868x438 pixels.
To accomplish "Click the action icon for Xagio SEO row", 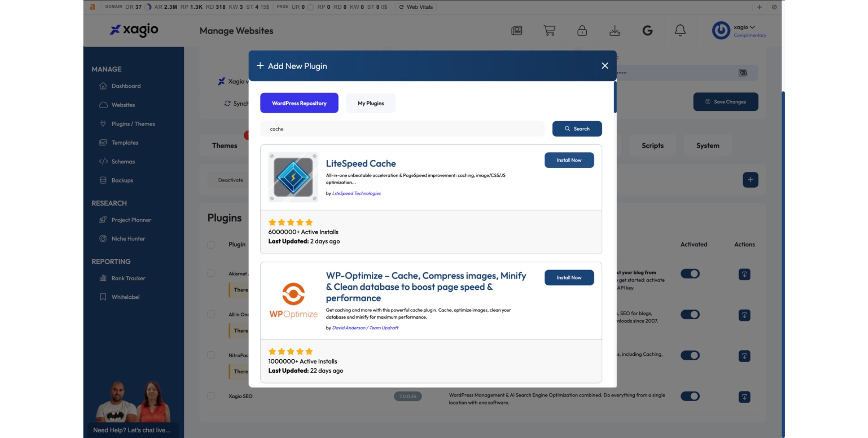I will pyautogui.click(x=744, y=397).
